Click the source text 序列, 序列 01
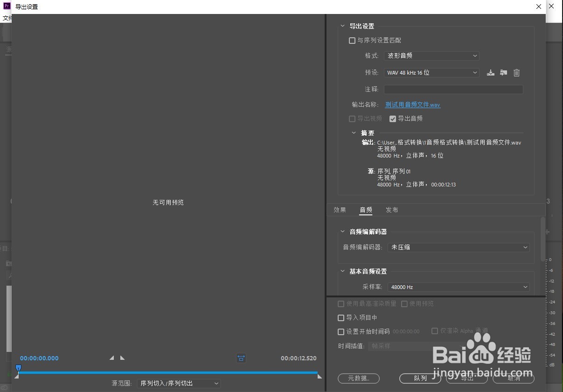Viewport: 563px width, 392px height. point(394,172)
